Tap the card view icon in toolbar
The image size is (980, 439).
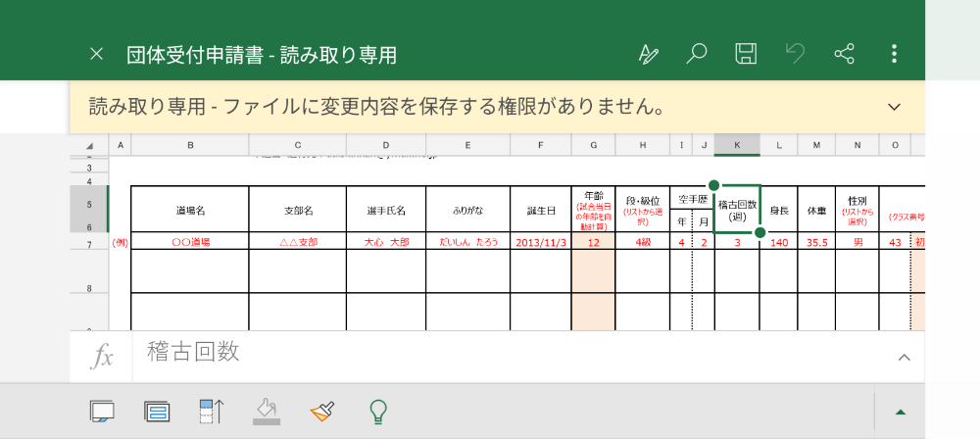click(157, 412)
